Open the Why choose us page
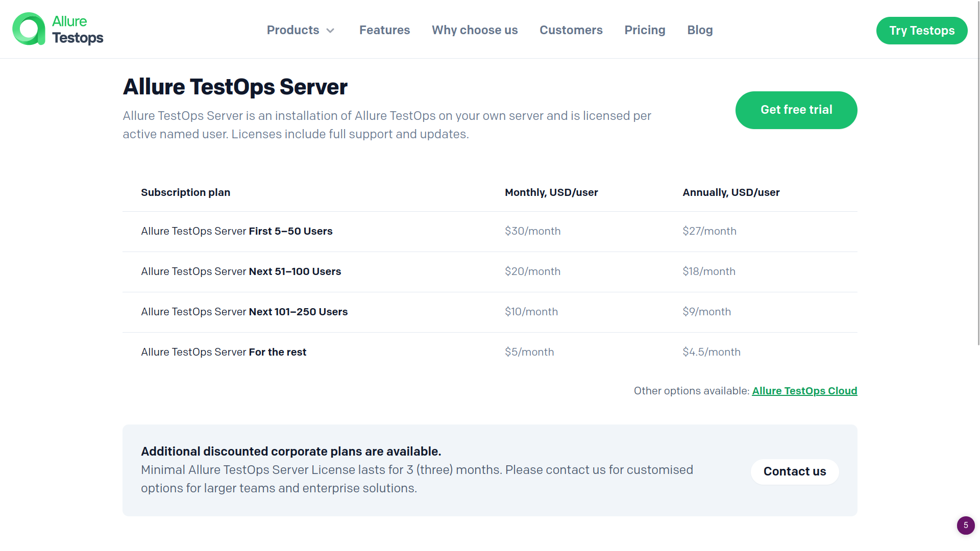Viewport: 980px width, 551px height. tap(474, 30)
